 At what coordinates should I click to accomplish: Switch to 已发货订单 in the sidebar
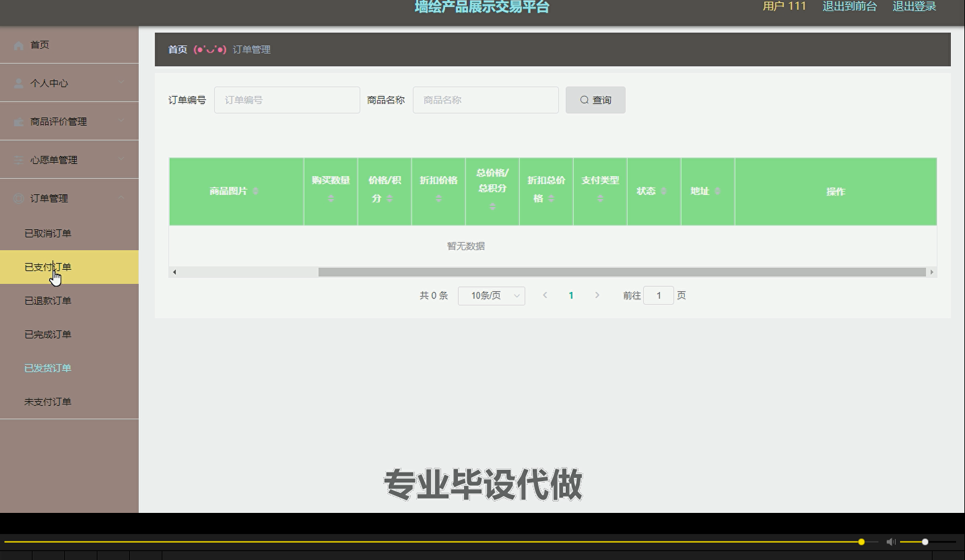click(x=47, y=367)
